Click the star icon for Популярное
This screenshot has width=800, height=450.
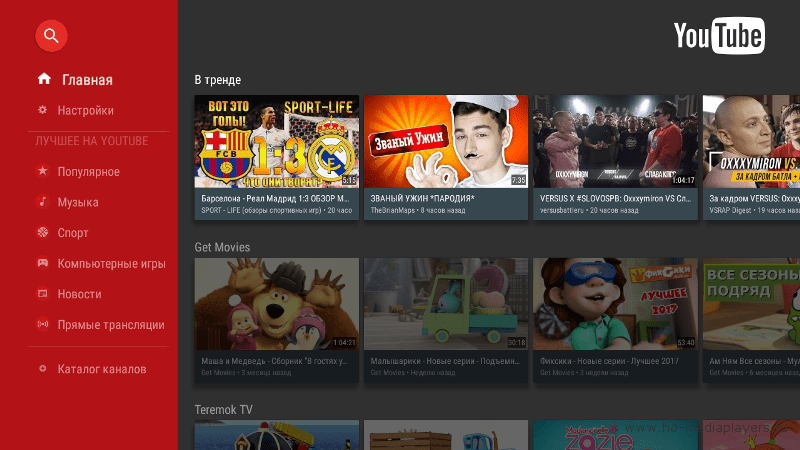tap(42, 171)
